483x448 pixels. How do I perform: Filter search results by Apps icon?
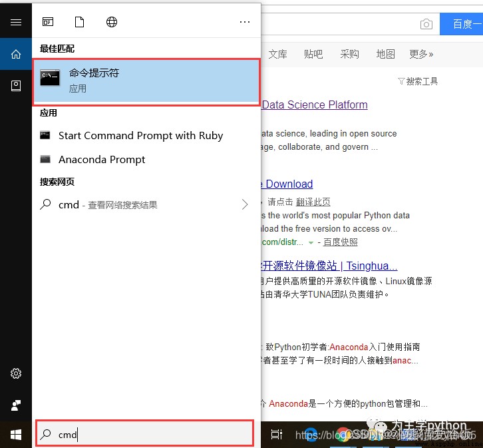[48, 22]
